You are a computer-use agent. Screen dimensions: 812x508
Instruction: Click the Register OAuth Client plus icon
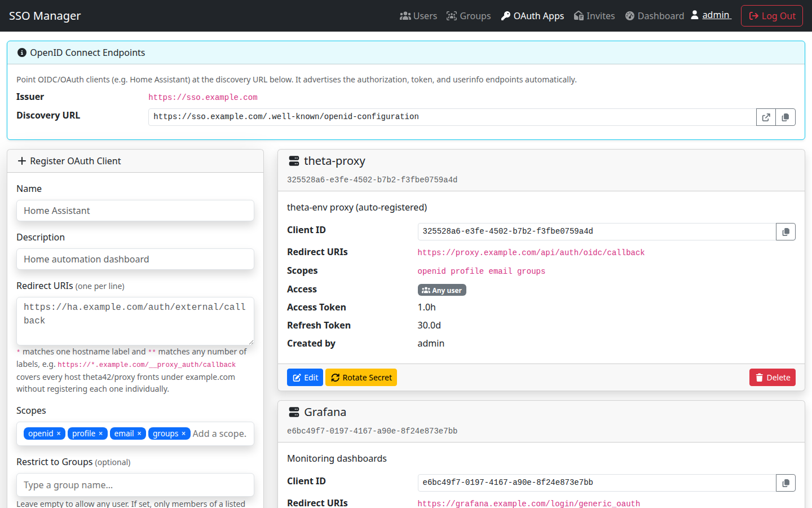[x=22, y=161]
